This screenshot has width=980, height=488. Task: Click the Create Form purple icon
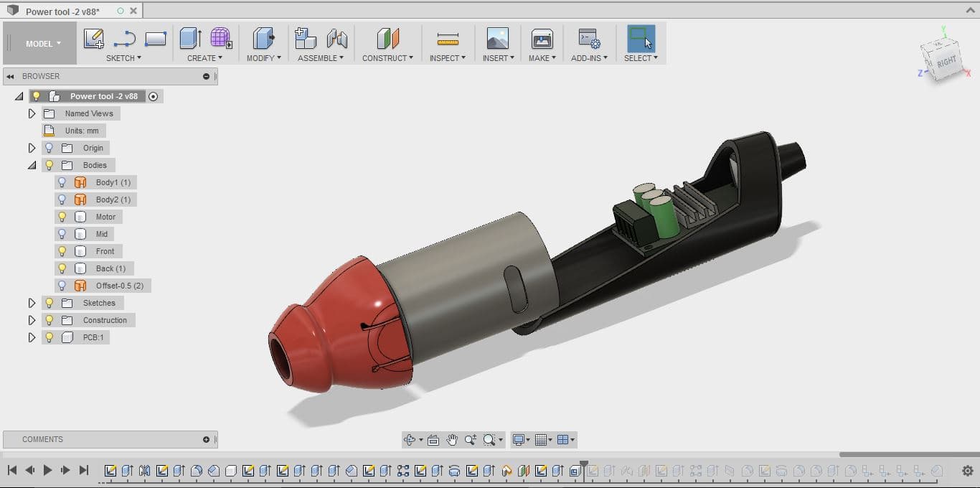click(x=221, y=39)
